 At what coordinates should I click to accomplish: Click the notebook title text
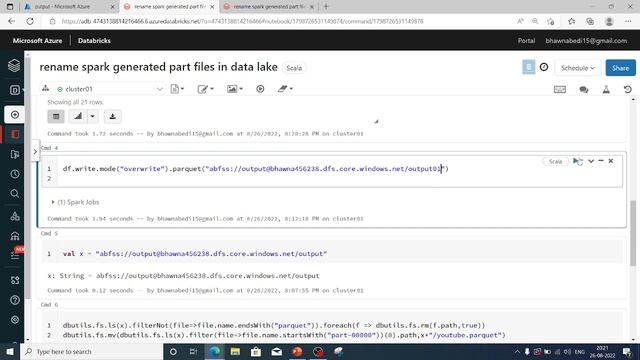(x=158, y=67)
